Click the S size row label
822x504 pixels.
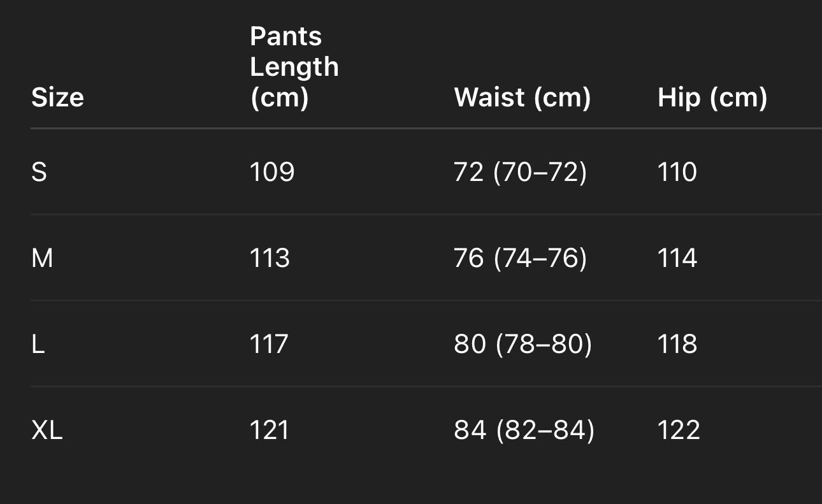pos(39,172)
